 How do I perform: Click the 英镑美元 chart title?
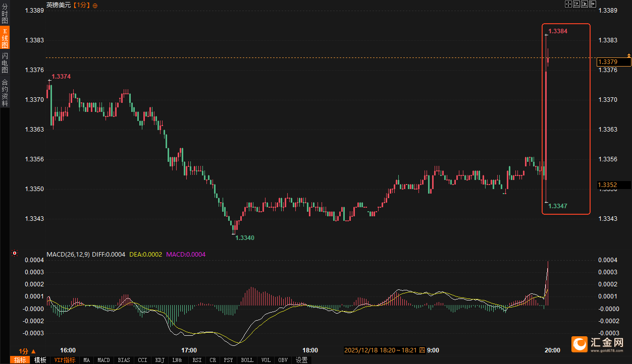pos(59,5)
